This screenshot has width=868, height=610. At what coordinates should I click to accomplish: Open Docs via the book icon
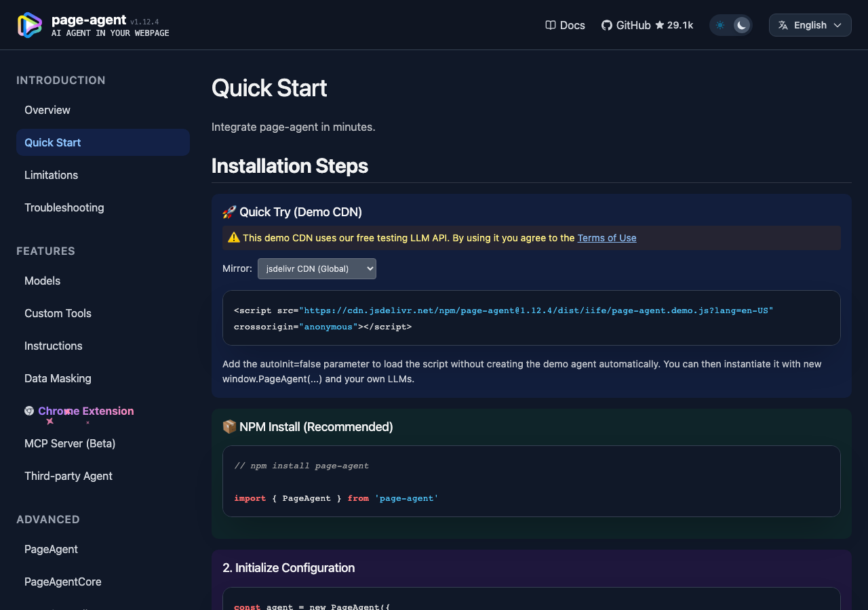[x=551, y=25]
